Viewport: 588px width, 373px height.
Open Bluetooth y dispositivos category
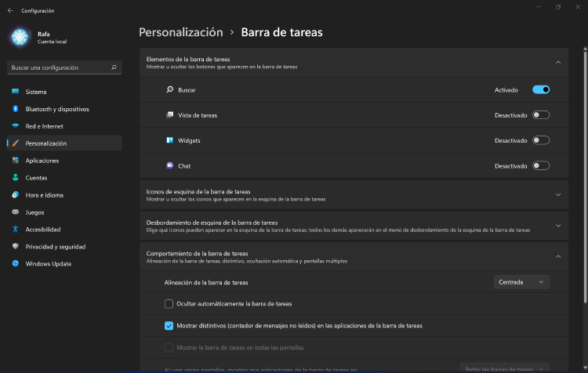pyautogui.click(x=64, y=109)
